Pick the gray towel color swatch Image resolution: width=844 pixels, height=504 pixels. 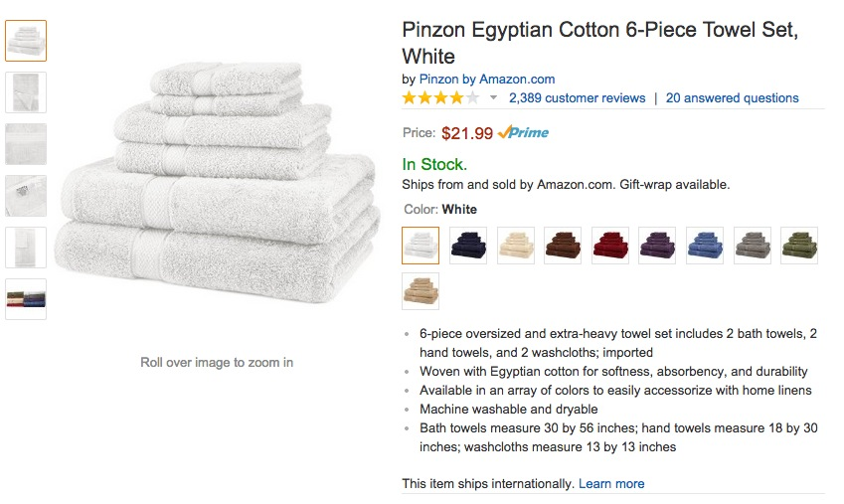pos(752,246)
